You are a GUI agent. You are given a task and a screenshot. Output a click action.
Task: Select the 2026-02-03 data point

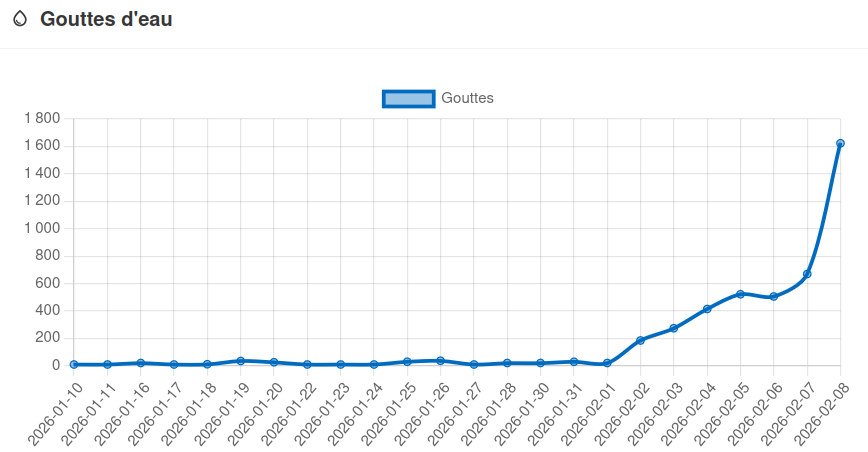674,328
